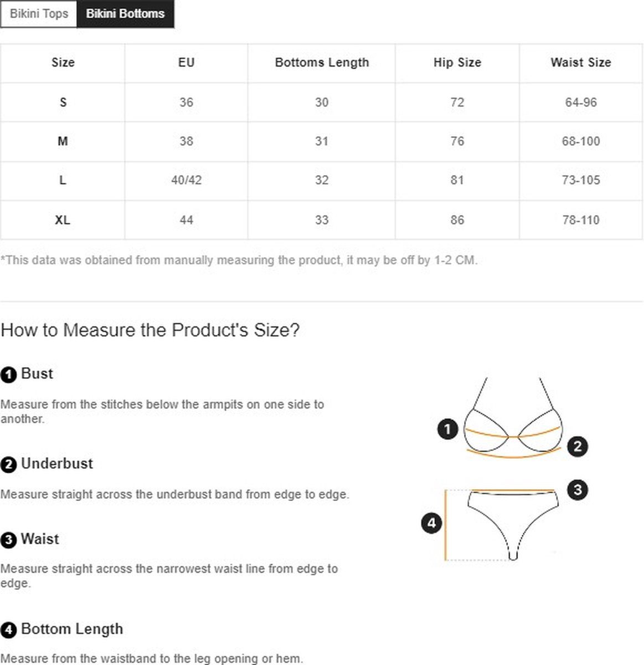Click the Hip Size column header
The height and width of the screenshot is (665, 644).
[457, 63]
